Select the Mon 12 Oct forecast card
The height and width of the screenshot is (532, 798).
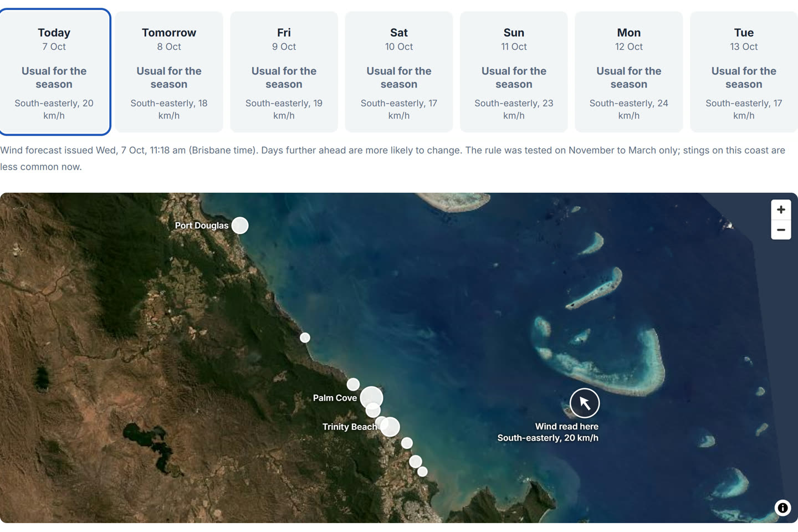629,72
